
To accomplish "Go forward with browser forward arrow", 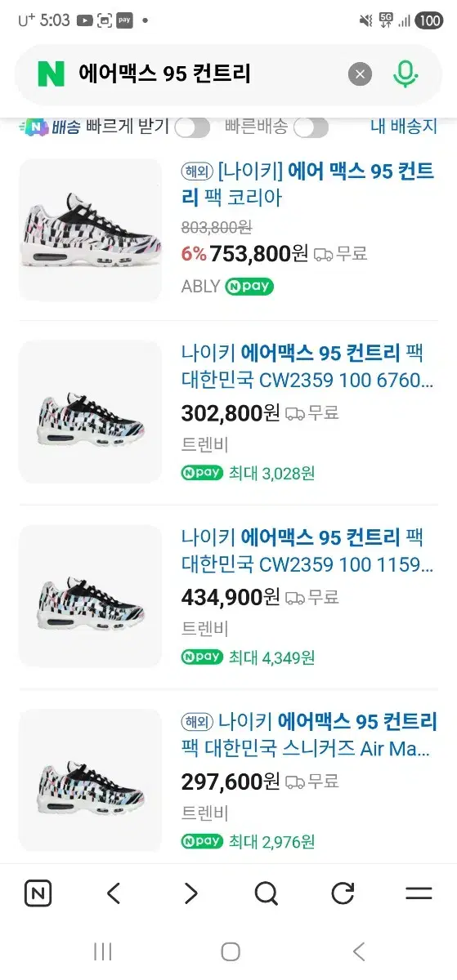I will point(190,893).
